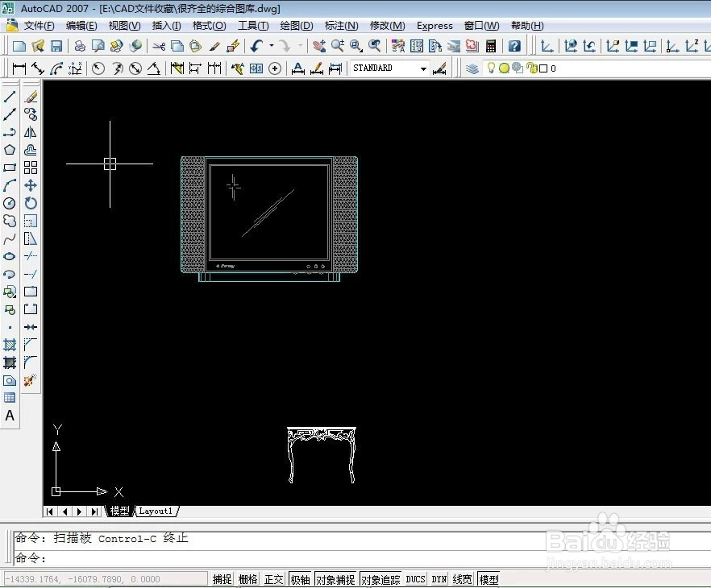Click layer 0 white color swatch

click(543, 68)
